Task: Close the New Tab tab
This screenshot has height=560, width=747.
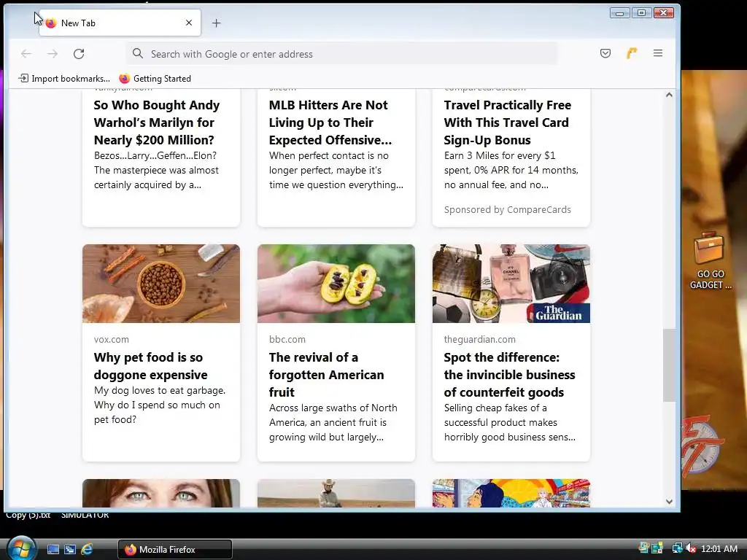Action: click(x=189, y=23)
